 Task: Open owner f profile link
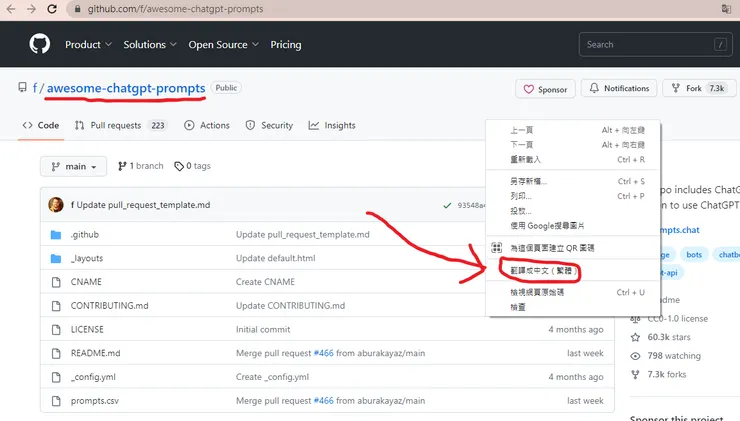[x=35, y=88]
